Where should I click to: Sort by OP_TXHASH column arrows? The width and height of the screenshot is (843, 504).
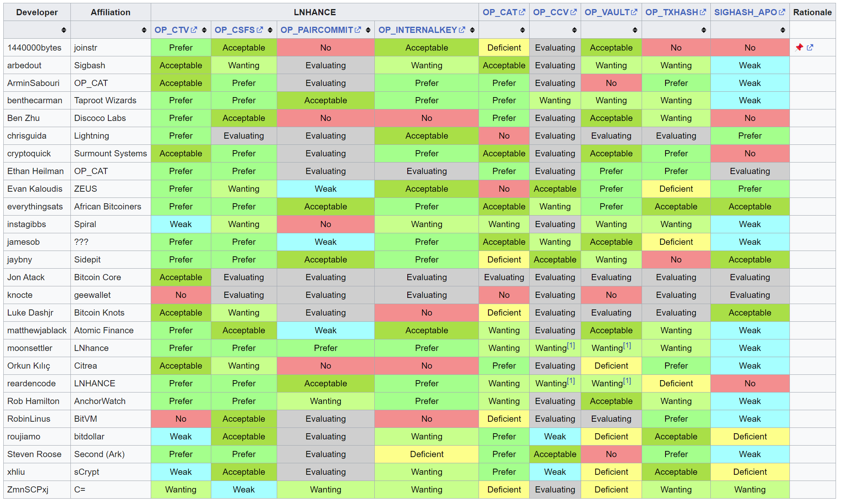tap(704, 30)
